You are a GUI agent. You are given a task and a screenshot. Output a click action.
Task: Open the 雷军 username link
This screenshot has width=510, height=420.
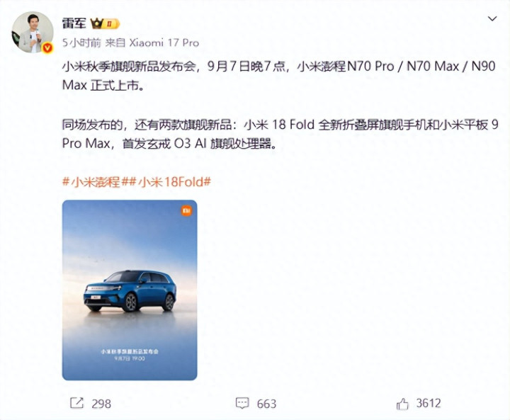(74, 23)
